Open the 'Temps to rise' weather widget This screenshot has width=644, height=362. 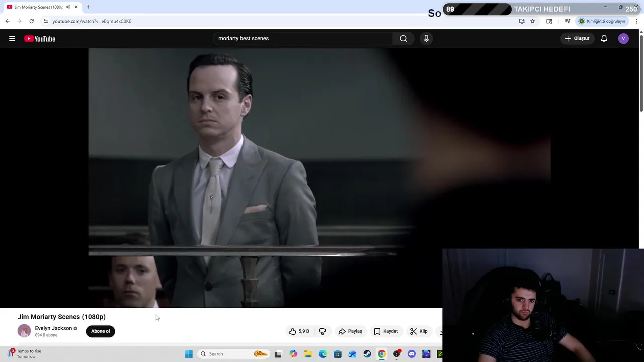click(x=25, y=354)
